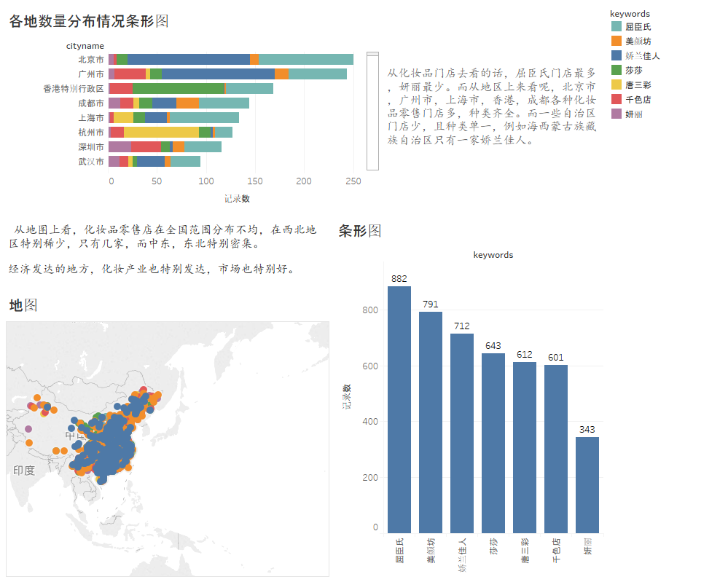This screenshot has width=728, height=582.
Task: Select the purple dot in western China map
Action: [28, 429]
